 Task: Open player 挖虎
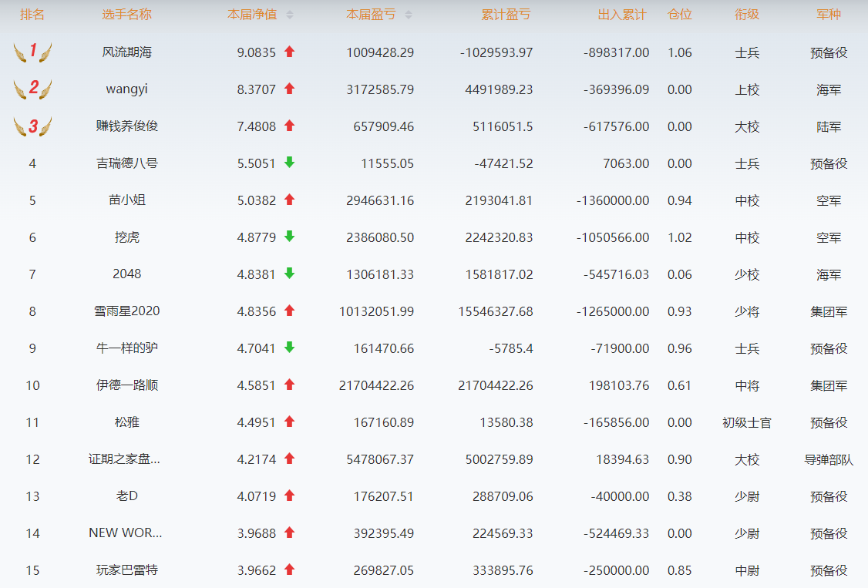(x=126, y=237)
